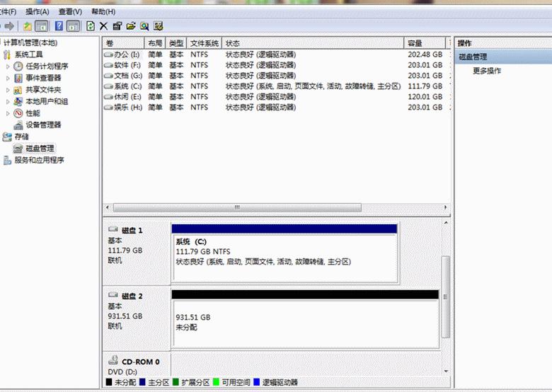
Task: Sort by the 卷 column header
Action: pyautogui.click(x=123, y=43)
